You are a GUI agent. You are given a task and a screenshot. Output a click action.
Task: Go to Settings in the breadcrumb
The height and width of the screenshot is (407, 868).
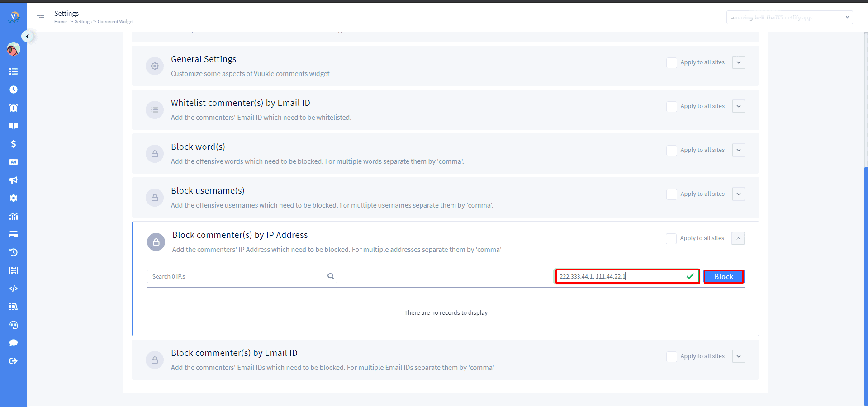pos(83,22)
